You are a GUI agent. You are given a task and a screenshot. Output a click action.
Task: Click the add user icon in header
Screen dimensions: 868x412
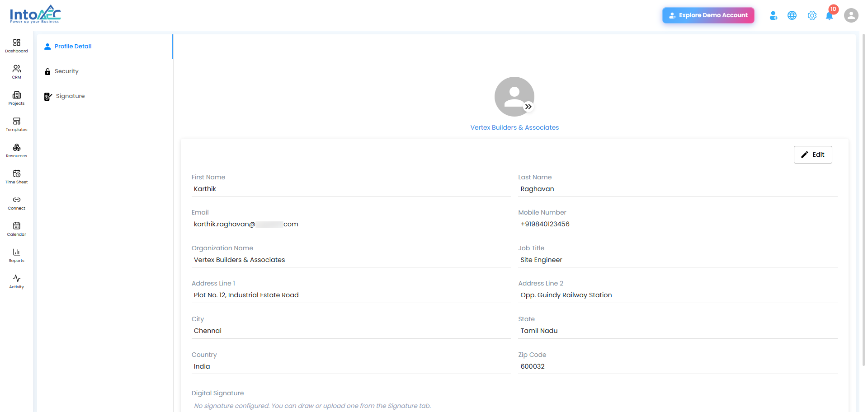tap(774, 15)
